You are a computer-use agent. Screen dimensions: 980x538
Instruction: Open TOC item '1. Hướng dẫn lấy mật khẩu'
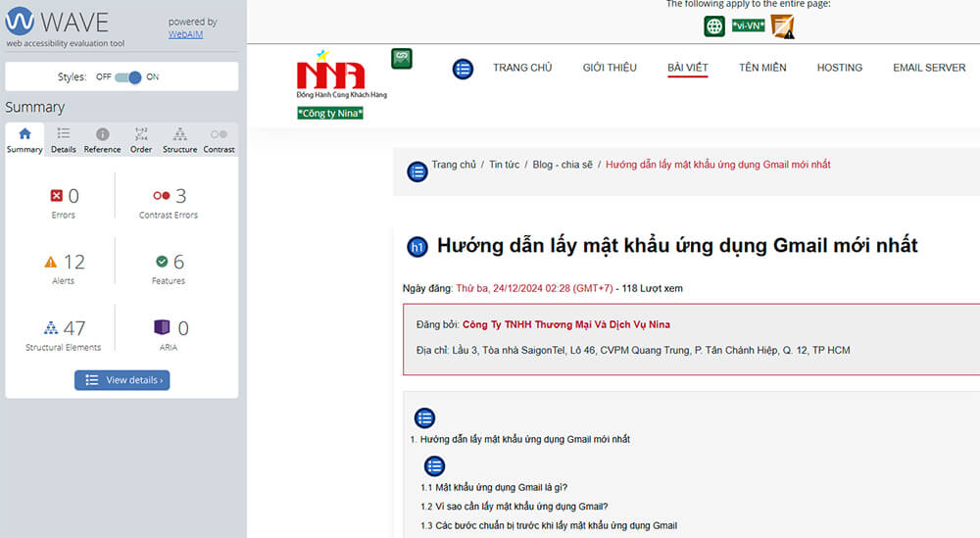click(x=520, y=439)
